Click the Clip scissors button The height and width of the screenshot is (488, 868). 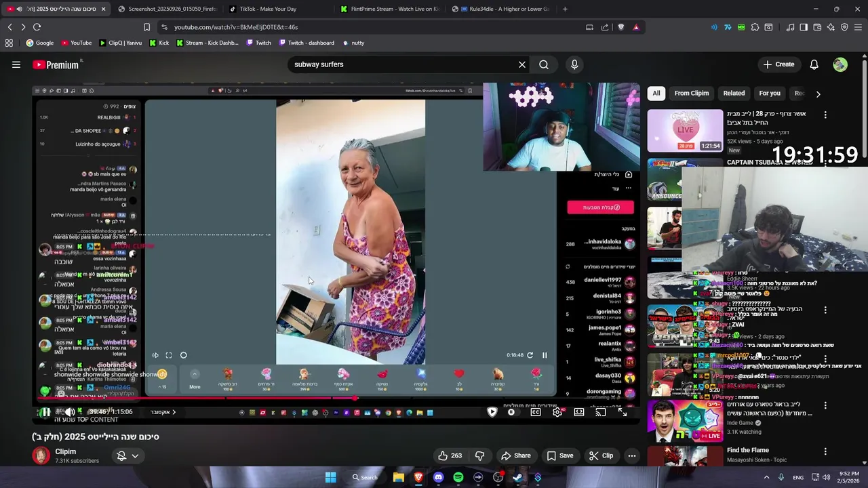tap(601, 455)
